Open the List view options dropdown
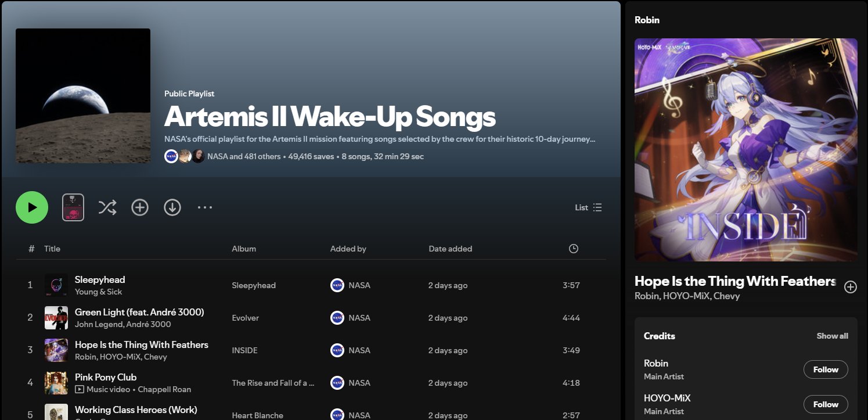868x420 pixels. [588, 207]
